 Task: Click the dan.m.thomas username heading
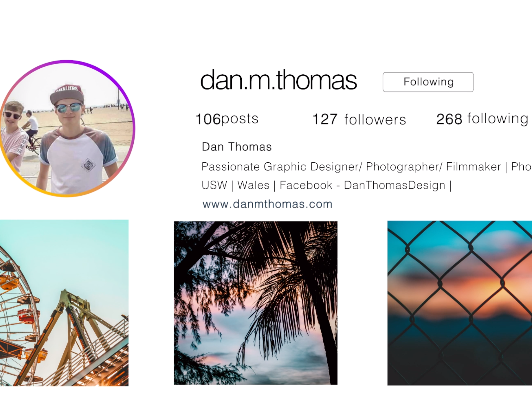coord(278,80)
